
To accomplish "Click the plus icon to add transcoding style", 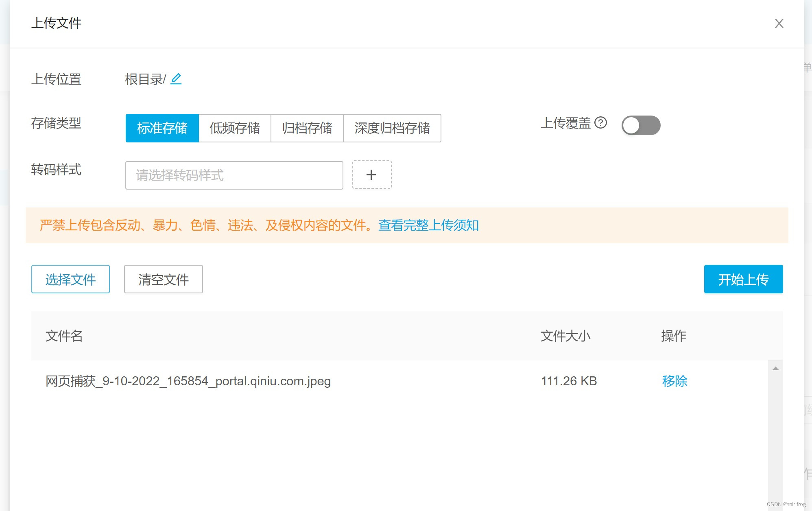I will coord(371,175).
